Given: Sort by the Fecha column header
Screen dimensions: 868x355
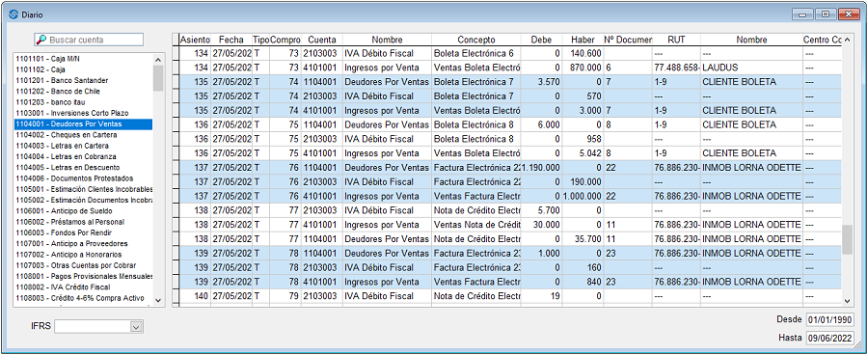Looking at the screenshot, I should click(x=231, y=40).
